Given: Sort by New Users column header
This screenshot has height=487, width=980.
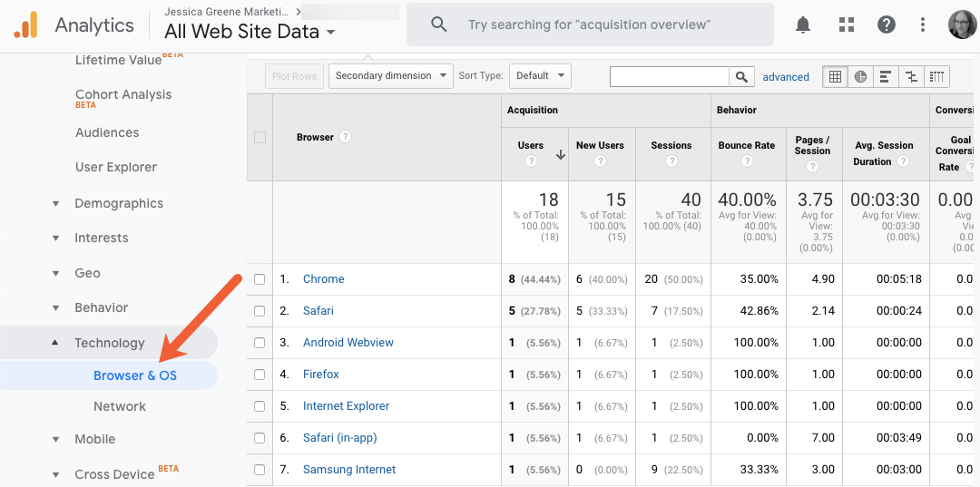Looking at the screenshot, I should (x=600, y=145).
